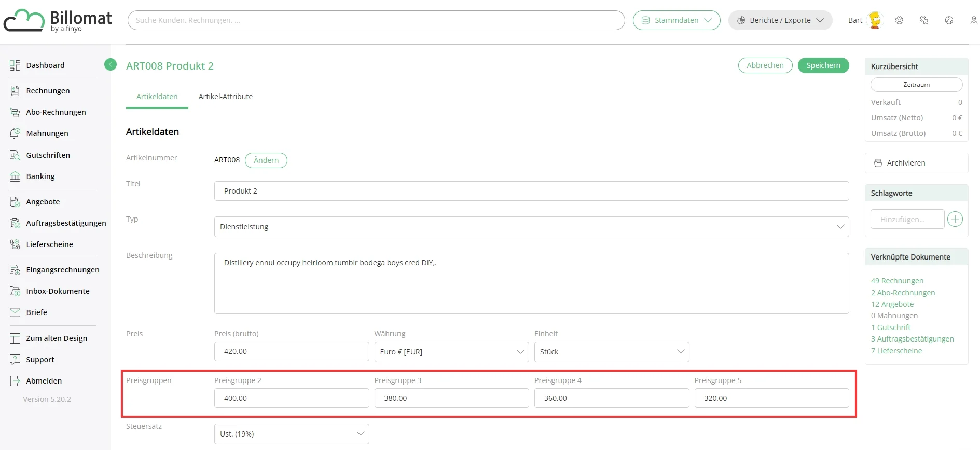Collapse sidebar with green arrow button
The height and width of the screenshot is (450, 980).
coord(111,64)
